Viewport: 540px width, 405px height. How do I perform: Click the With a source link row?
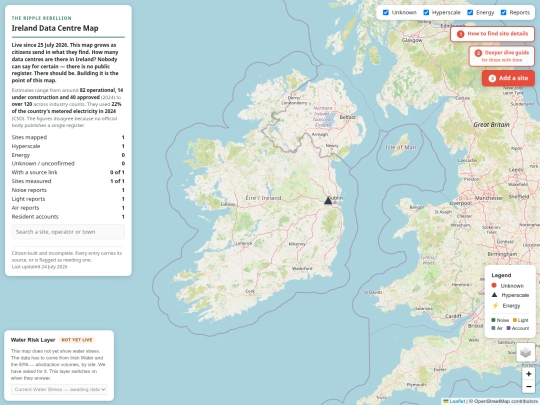68,172
